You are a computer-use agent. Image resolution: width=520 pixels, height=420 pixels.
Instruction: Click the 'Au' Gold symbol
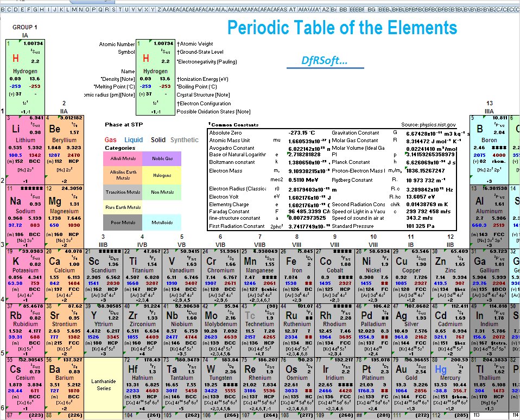click(401, 370)
